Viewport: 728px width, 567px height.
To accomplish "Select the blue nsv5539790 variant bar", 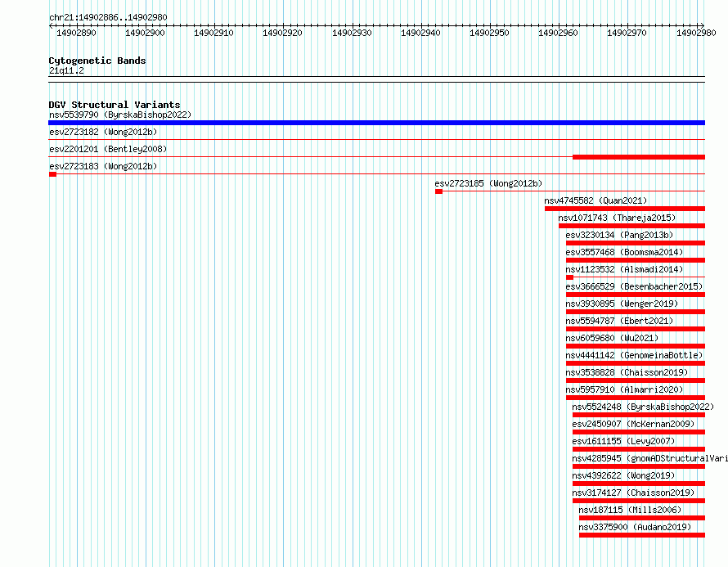I will click(376, 123).
